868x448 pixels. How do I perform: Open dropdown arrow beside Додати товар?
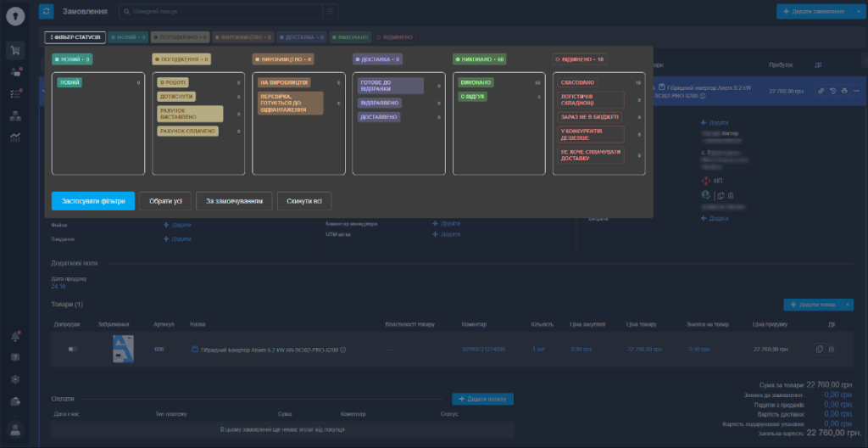(849, 304)
